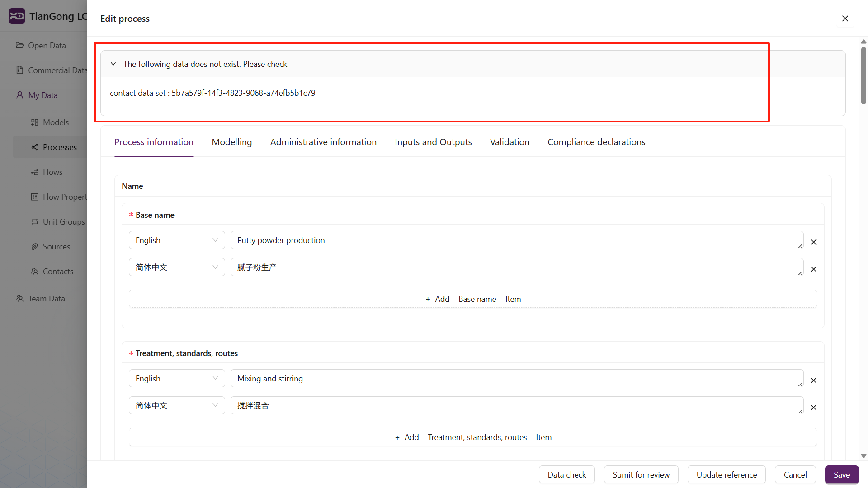Collapse the missing data warning panel
The image size is (868, 488).
[113, 64]
